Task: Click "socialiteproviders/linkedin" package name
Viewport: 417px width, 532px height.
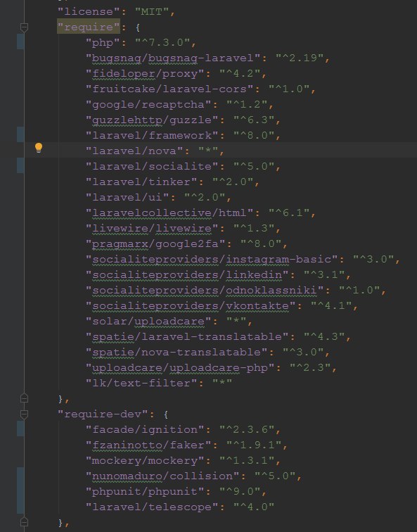Action: 187,274
